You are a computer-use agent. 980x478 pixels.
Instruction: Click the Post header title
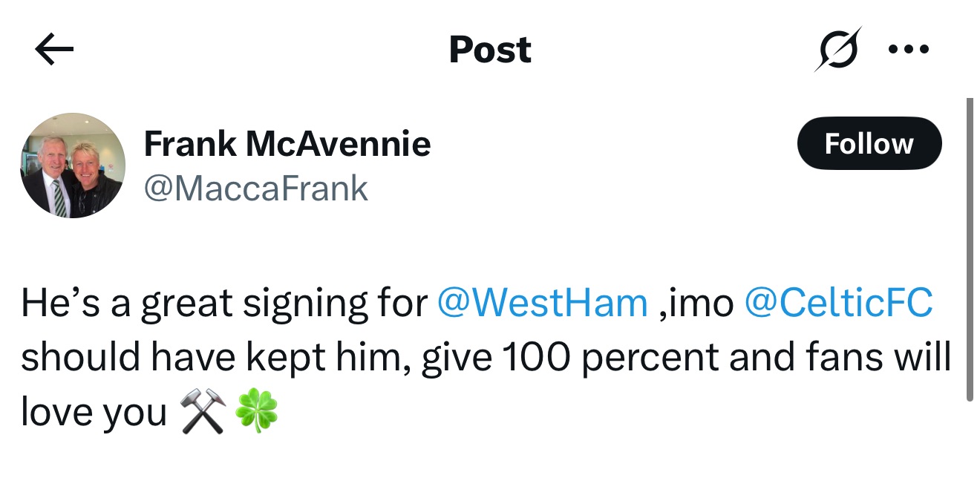pyautogui.click(x=490, y=50)
